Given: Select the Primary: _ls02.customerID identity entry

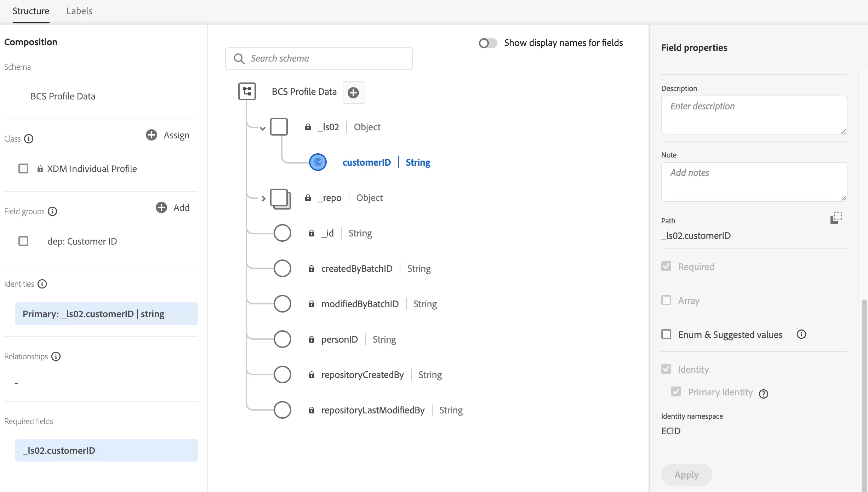Looking at the screenshot, I should [x=107, y=314].
